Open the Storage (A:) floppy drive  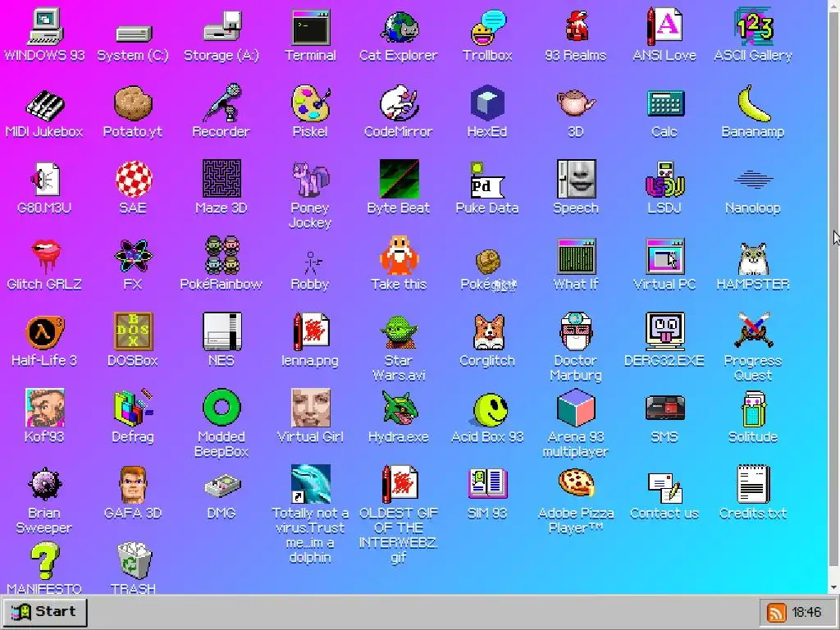tap(221, 27)
